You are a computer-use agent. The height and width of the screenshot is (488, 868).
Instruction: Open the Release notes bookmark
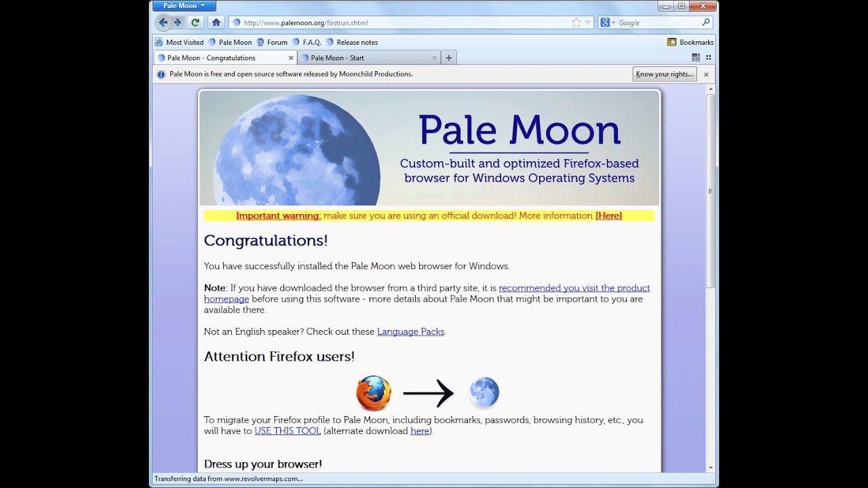[x=351, y=42]
